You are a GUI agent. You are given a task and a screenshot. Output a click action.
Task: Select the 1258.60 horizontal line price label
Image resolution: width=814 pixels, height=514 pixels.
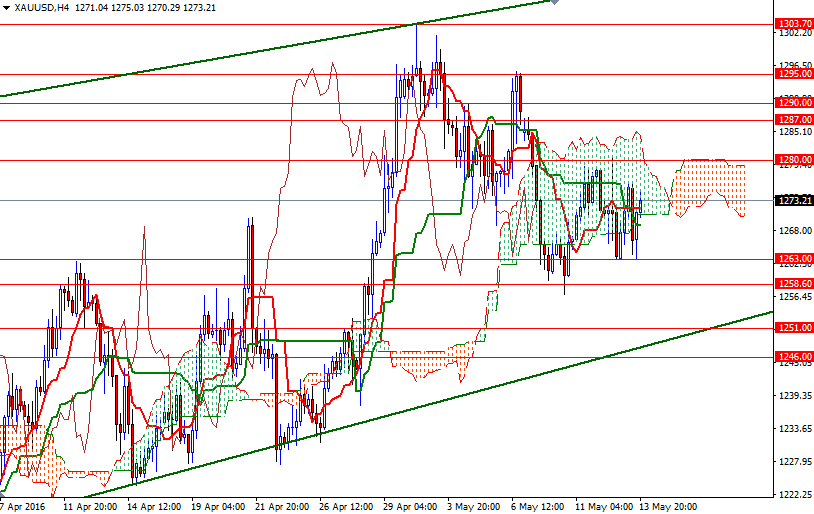794,283
